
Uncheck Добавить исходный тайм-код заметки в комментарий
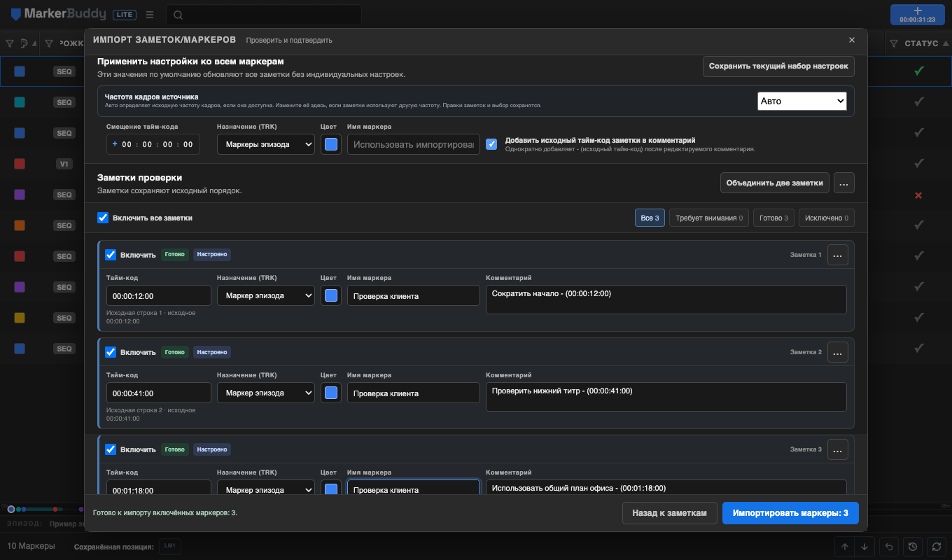tap(492, 144)
